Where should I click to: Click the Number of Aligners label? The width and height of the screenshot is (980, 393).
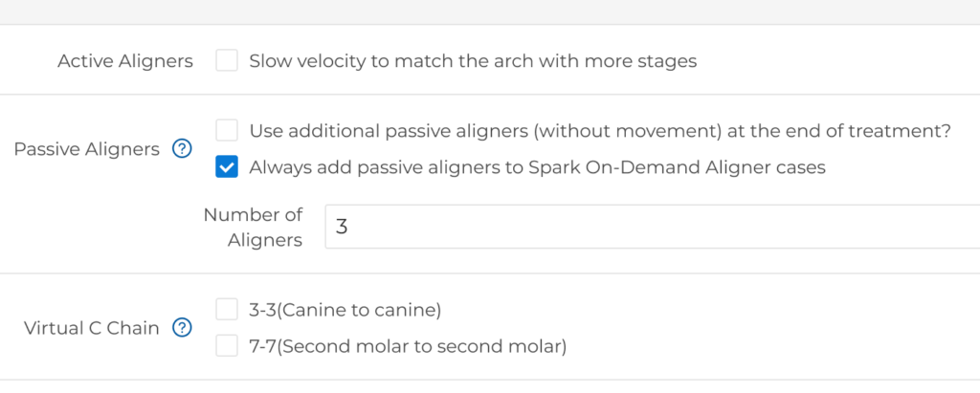tap(254, 228)
